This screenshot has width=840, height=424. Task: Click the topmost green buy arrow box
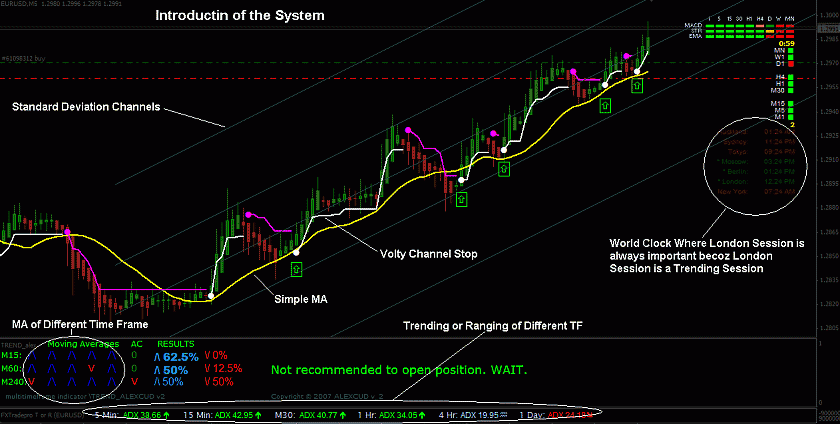(637, 85)
